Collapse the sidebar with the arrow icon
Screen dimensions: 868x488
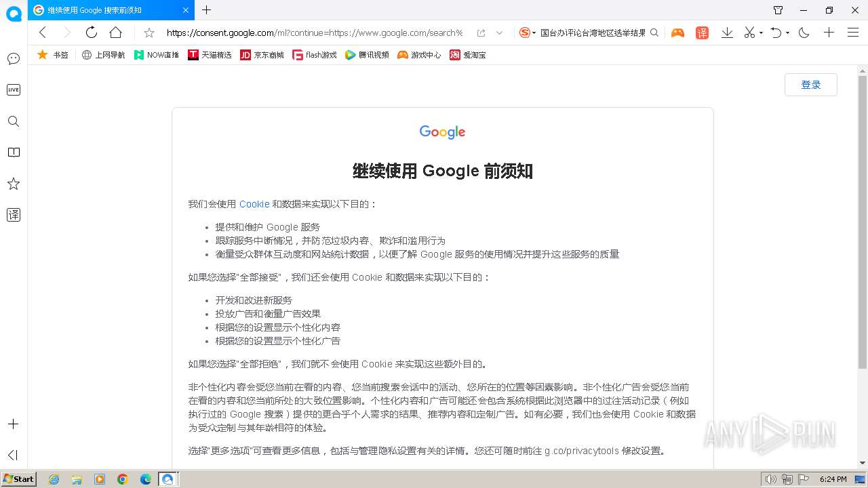pyautogui.click(x=13, y=455)
